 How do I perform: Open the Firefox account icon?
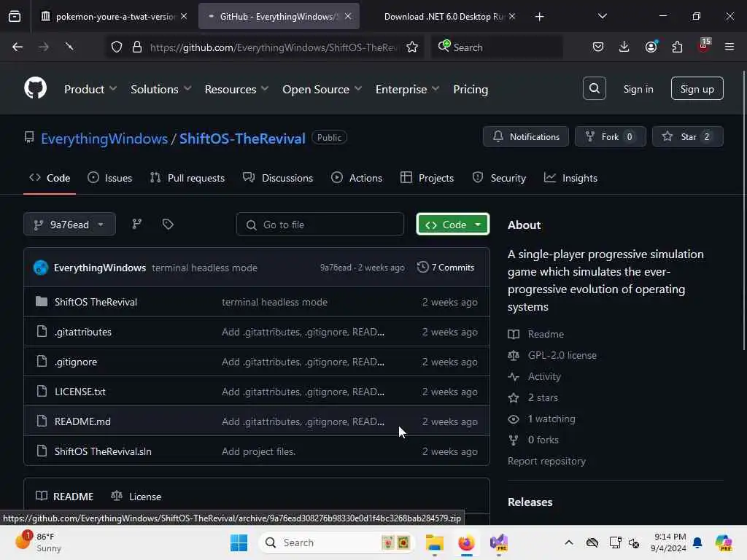(651, 47)
